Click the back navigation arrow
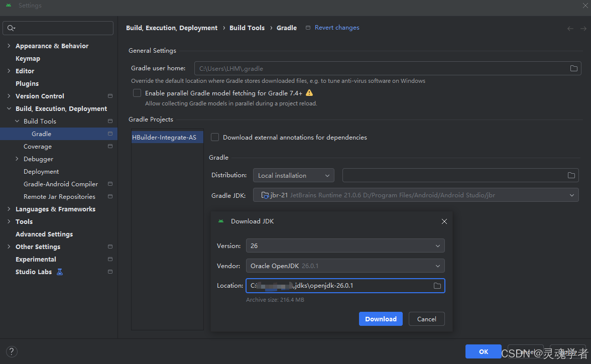Screen dimensions: 591x364 (x=570, y=29)
